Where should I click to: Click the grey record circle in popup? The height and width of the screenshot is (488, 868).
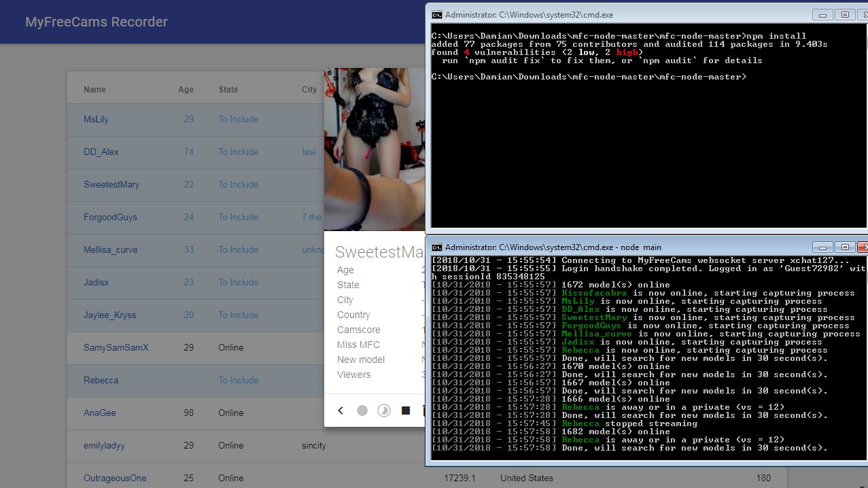[x=362, y=411]
